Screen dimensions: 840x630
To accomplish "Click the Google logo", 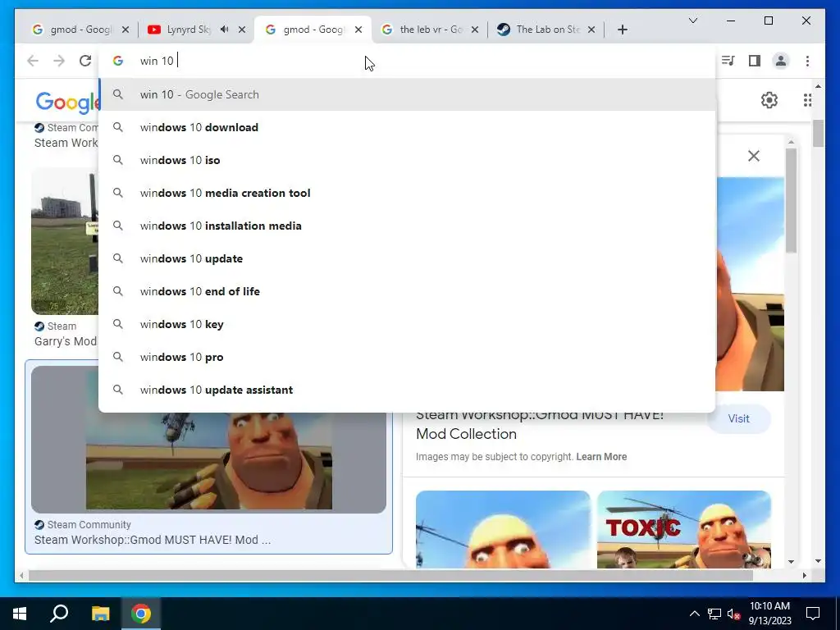I will [x=67, y=101].
